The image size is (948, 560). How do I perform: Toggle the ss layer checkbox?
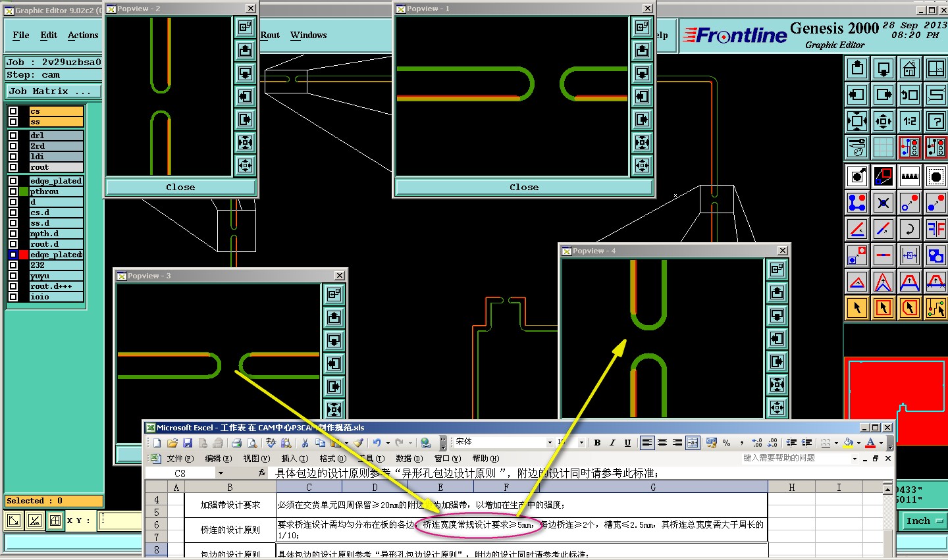(13, 122)
